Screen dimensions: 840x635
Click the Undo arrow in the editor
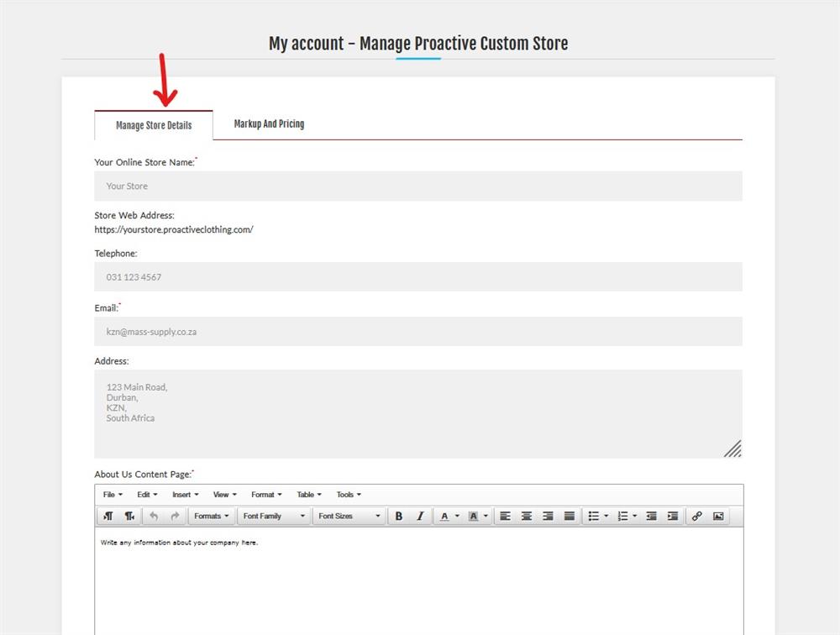pyautogui.click(x=155, y=516)
